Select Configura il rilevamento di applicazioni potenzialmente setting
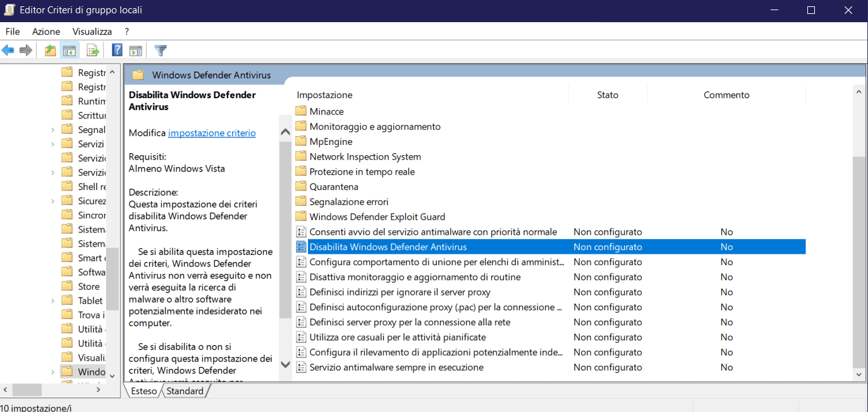 point(436,352)
